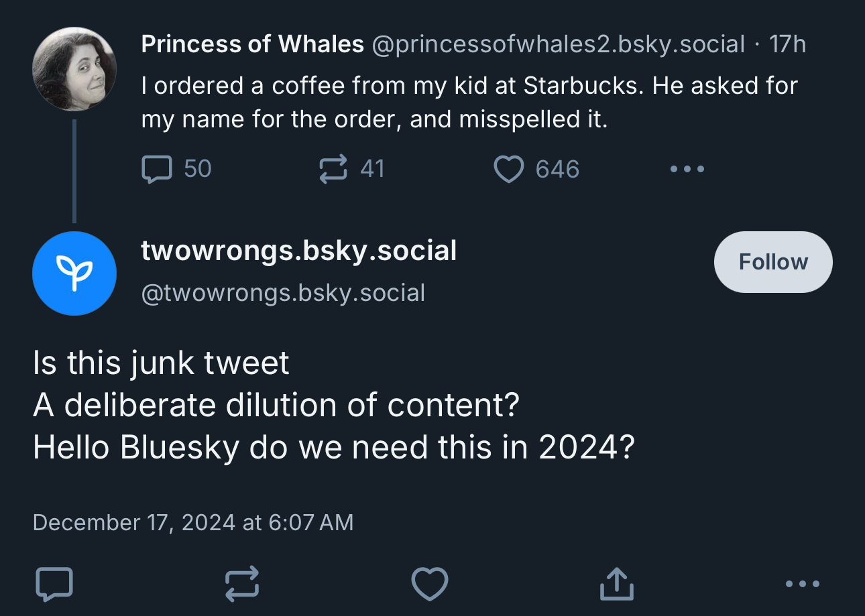Image resolution: width=865 pixels, height=616 pixels.
Task: Open the 17h timestamp on parent post
Action: 787,44
